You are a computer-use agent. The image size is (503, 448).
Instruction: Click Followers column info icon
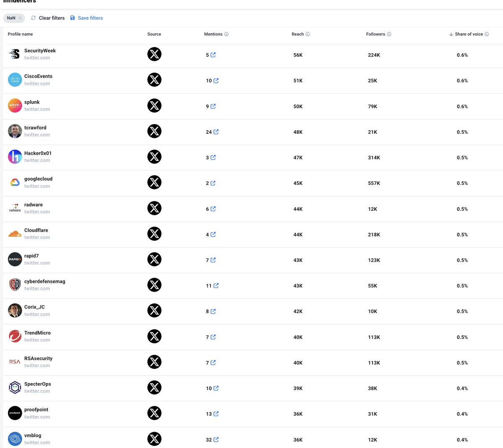[x=389, y=34]
